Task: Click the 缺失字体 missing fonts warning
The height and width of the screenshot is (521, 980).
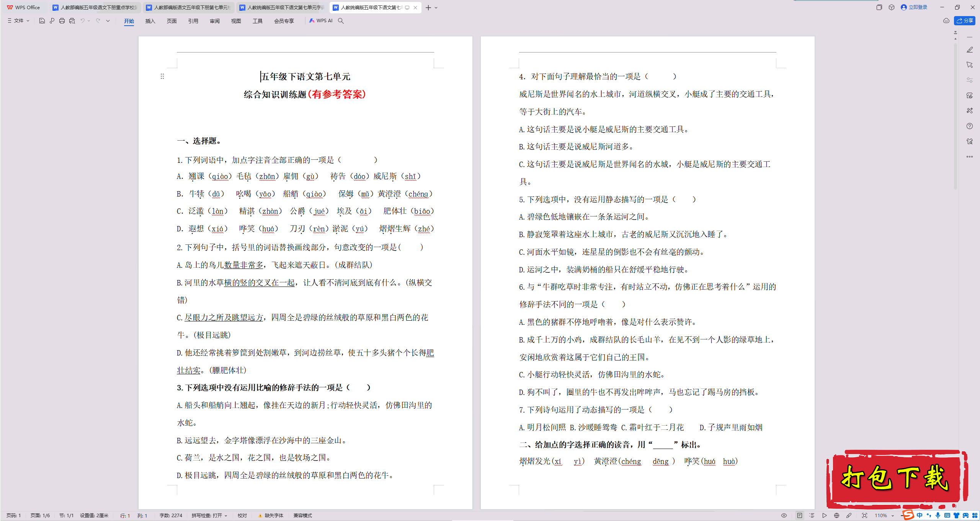Action: click(x=271, y=516)
